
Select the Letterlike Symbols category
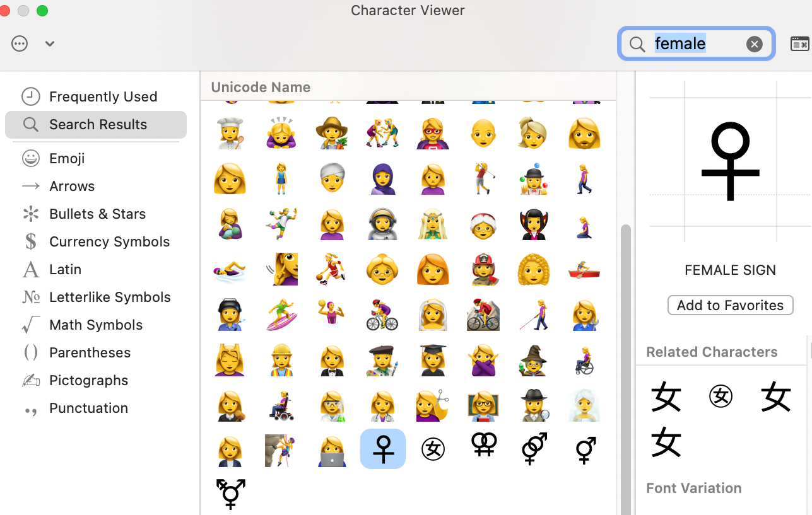(x=110, y=297)
